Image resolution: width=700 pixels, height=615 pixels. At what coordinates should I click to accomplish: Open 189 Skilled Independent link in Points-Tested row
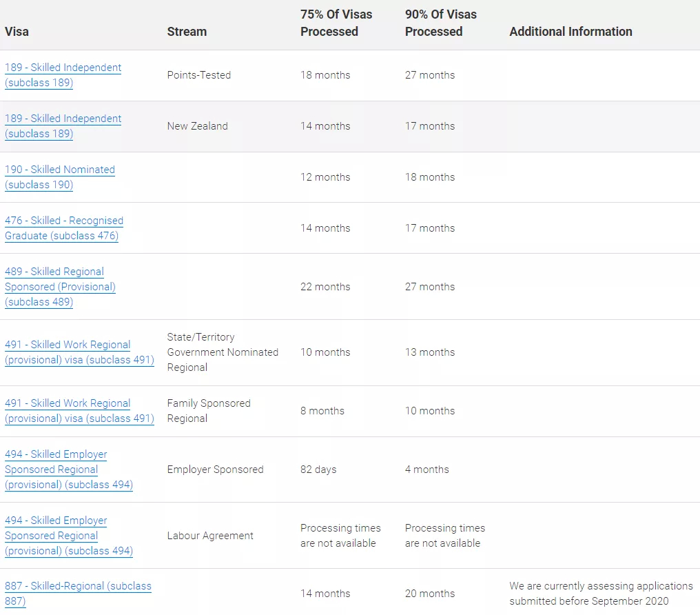pyautogui.click(x=63, y=75)
